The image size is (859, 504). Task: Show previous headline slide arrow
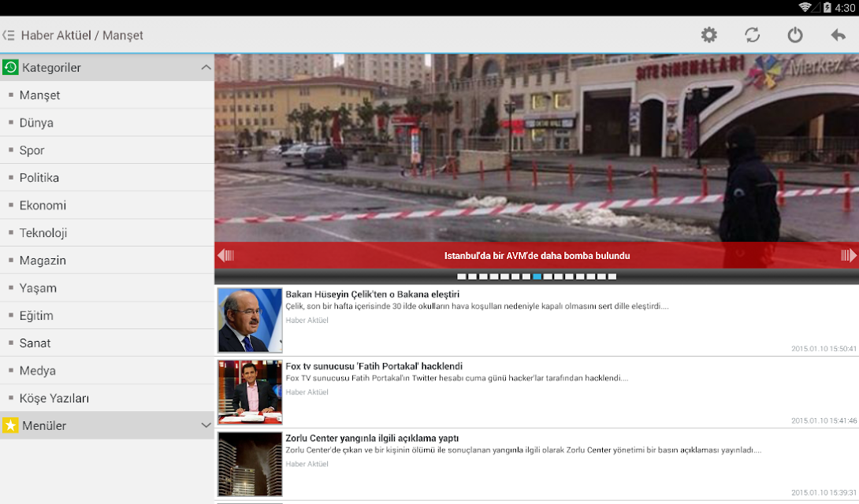pyautogui.click(x=225, y=256)
